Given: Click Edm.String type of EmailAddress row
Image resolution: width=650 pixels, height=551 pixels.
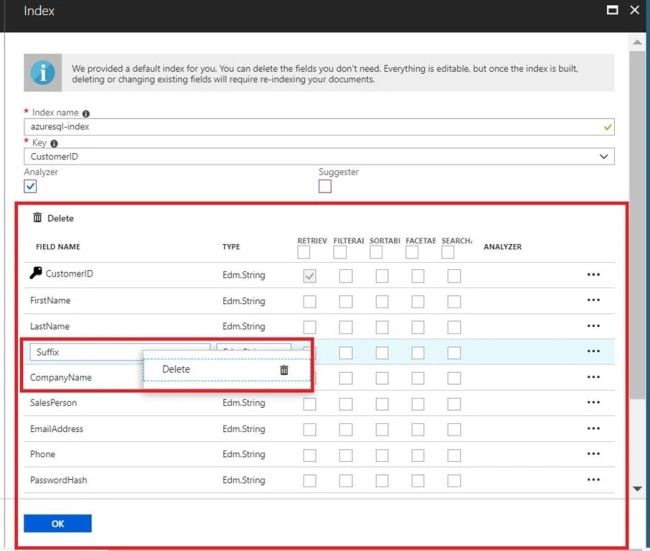Looking at the screenshot, I should coord(244,429).
